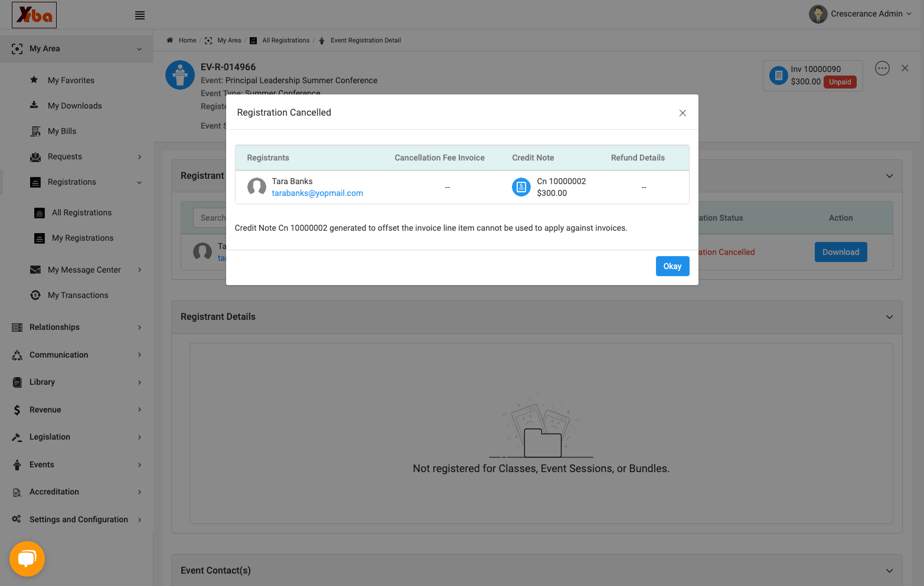Click the credit note document icon

(521, 187)
